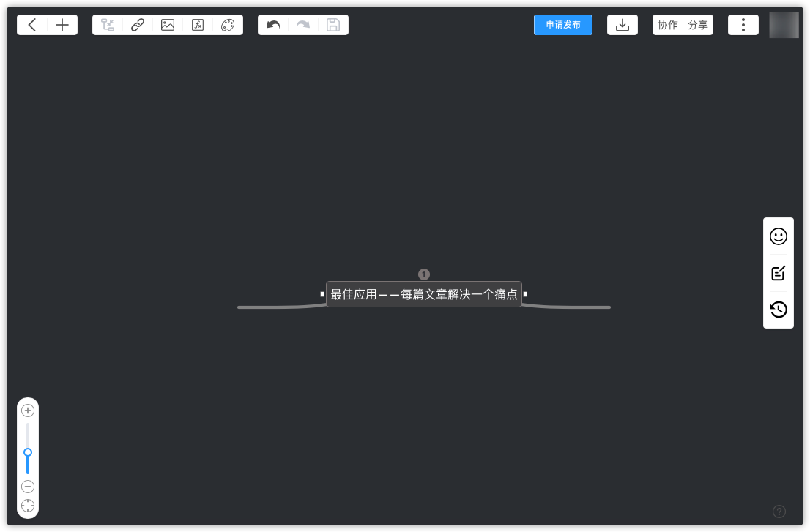This screenshot has width=810, height=532.
Task: Add a new topic with the plus button
Action: pos(62,24)
